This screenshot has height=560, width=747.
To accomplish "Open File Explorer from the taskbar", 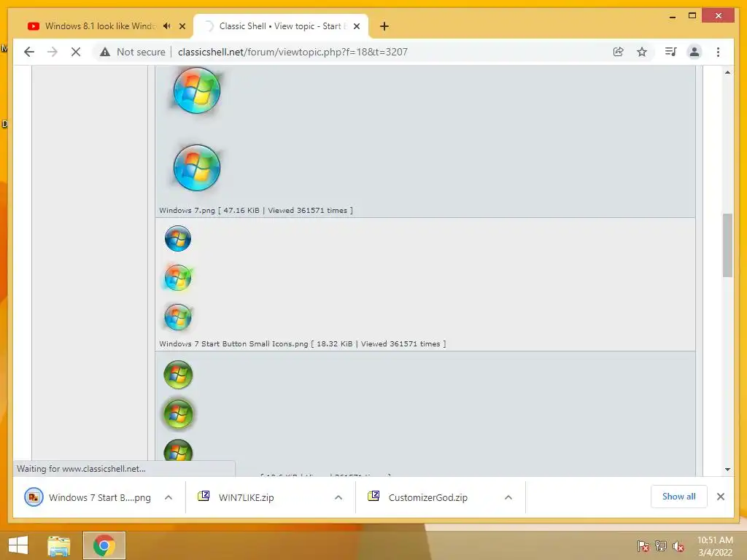I will (x=58, y=545).
